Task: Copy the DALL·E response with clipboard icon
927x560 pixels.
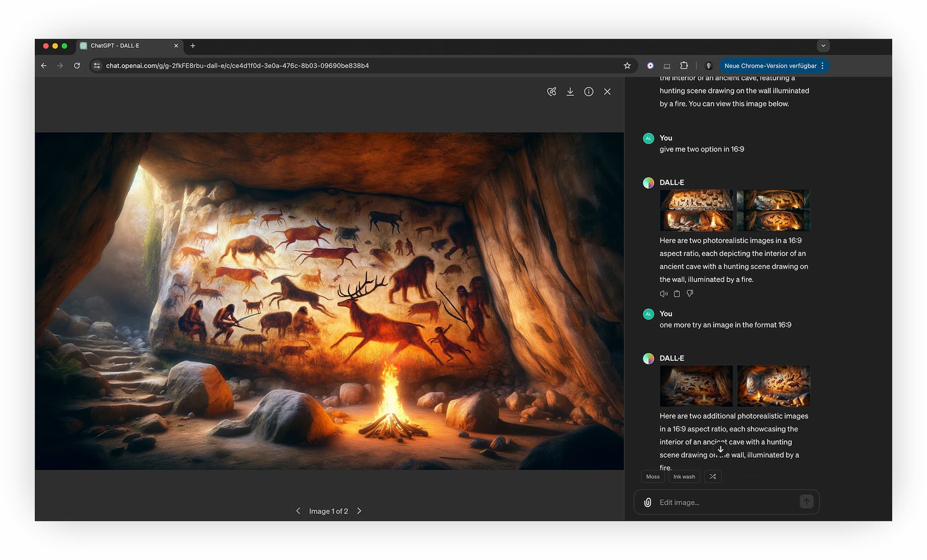Action: pyautogui.click(x=677, y=294)
